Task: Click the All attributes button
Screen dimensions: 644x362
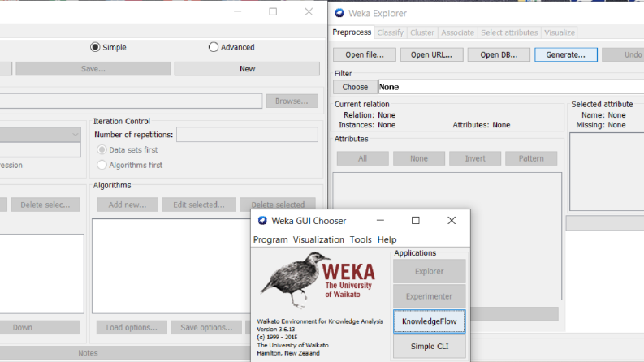Action: point(363,158)
